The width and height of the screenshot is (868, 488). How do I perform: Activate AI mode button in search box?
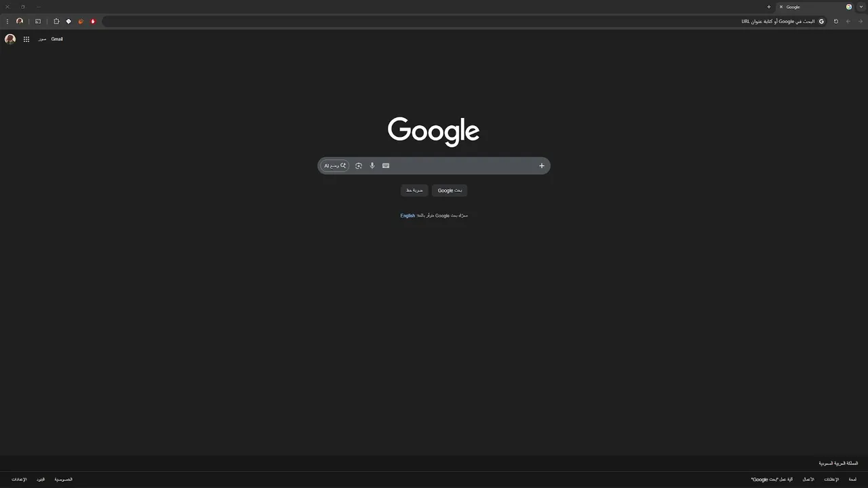tap(335, 165)
